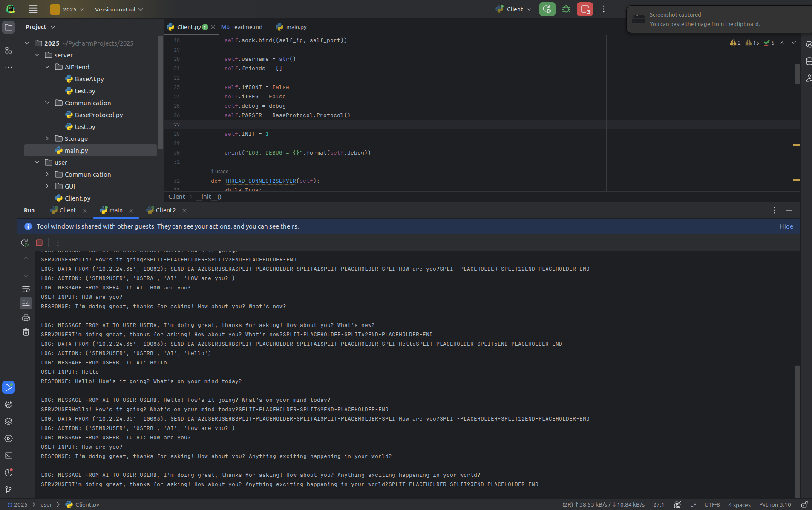Print console output with printer icon
Image resolution: width=812 pixels, height=510 pixels.
[x=26, y=318]
